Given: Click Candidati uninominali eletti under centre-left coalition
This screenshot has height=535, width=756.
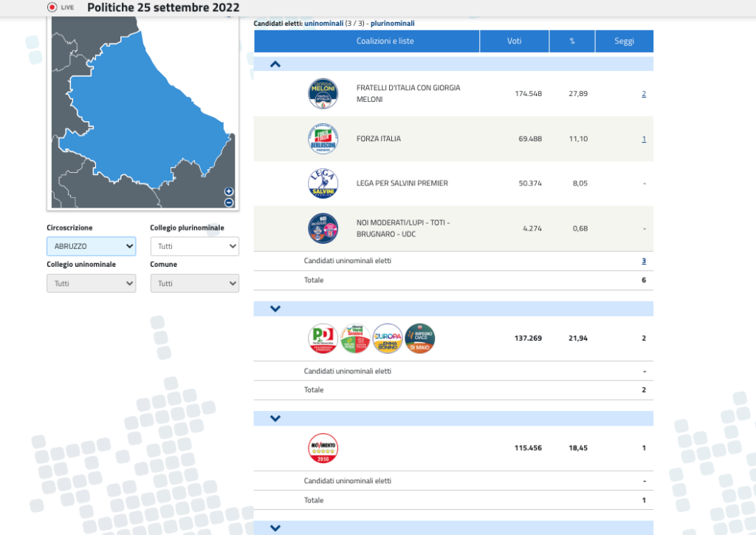Looking at the screenshot, I should 348,371.
